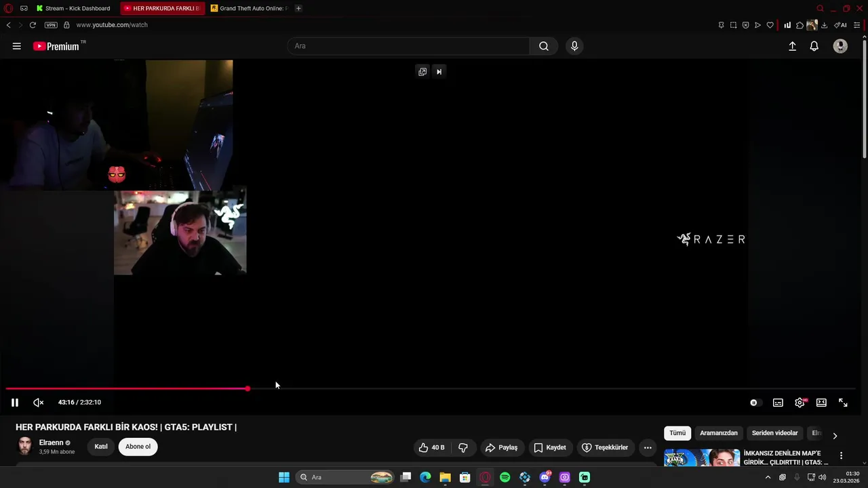868x488 pixels.
Task: Open the Windows Start menu
Action: click(284, 477)
